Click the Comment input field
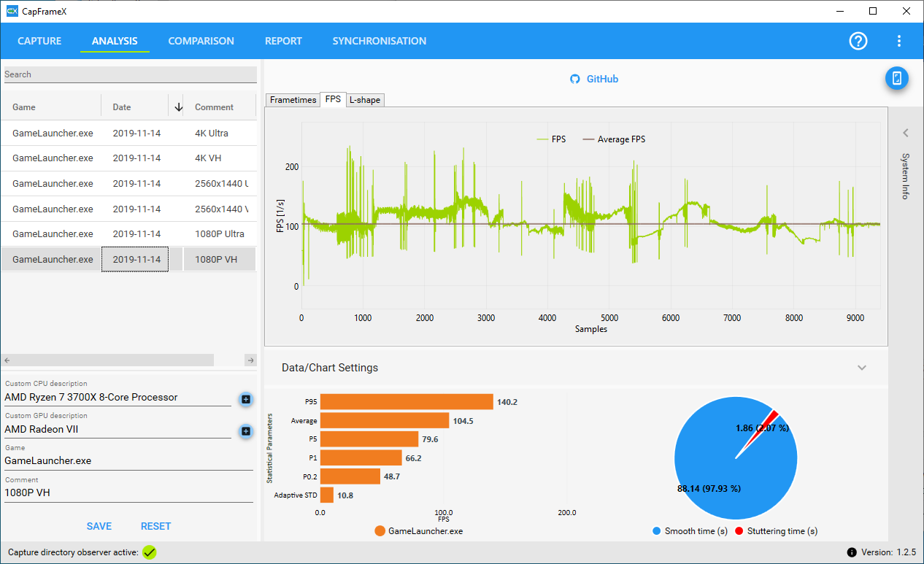The height and width of the screenshot is (564, 924). coord(128,492)
